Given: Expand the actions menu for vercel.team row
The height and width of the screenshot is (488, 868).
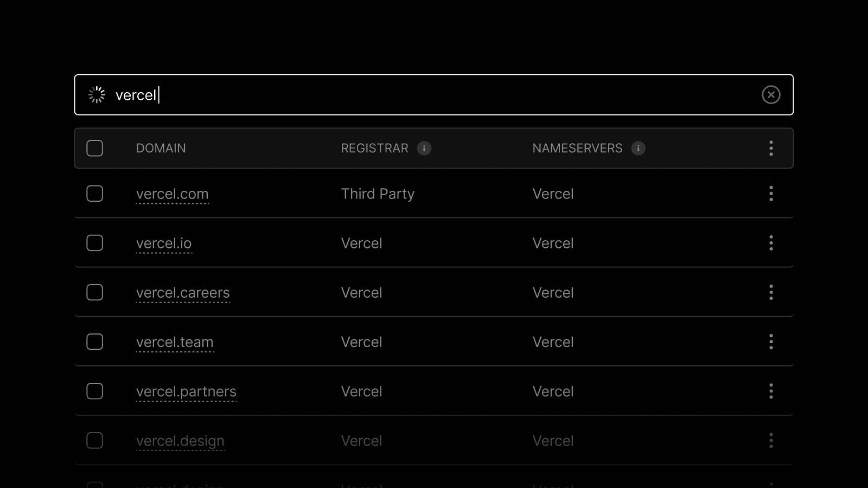Looking at the screenshot, I should (771, 342).
